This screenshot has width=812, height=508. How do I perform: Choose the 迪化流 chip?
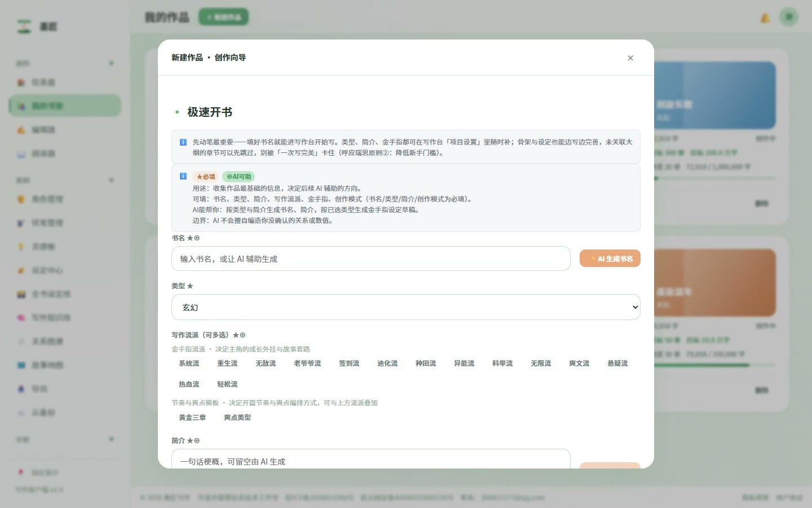387,364
